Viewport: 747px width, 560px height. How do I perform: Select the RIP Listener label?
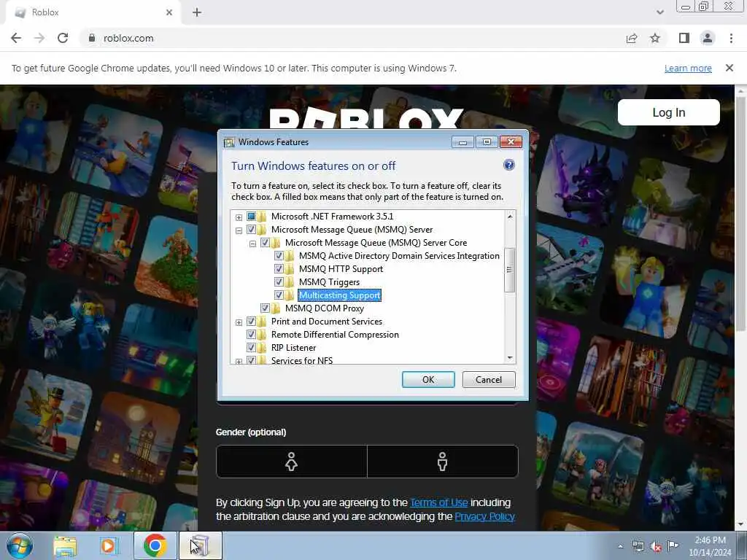coord(293,348)
